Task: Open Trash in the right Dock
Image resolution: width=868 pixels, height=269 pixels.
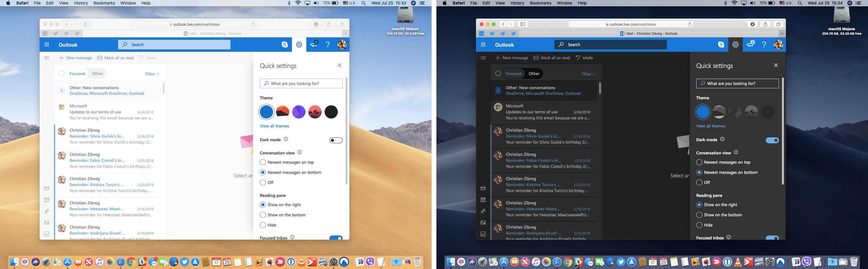Action: (854, 262)
